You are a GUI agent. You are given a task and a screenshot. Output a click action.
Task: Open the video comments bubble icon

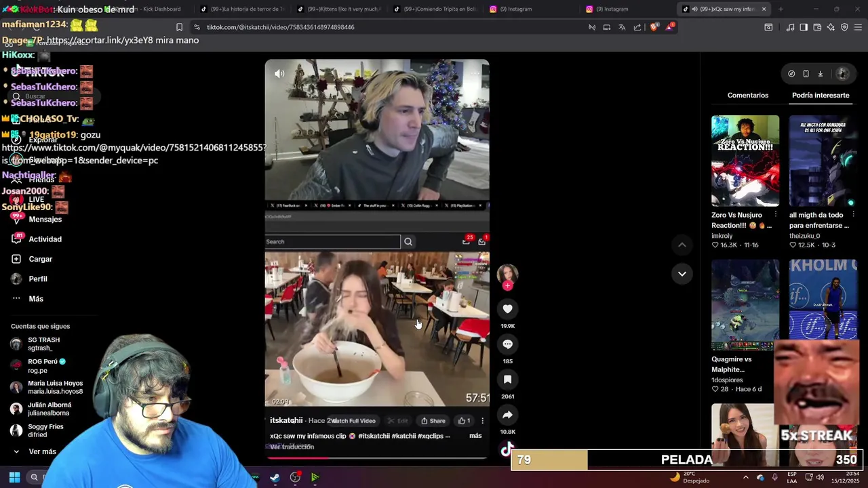tap(507, 344)
